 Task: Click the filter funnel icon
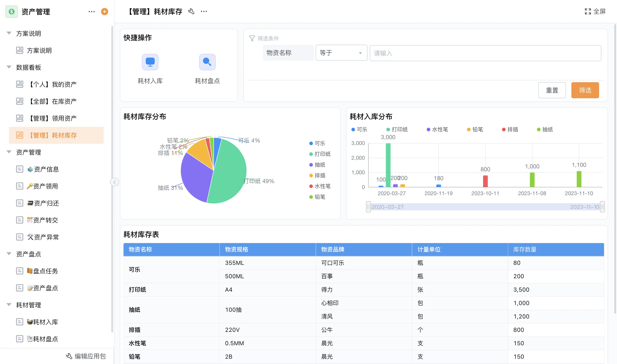click(252, 38)
